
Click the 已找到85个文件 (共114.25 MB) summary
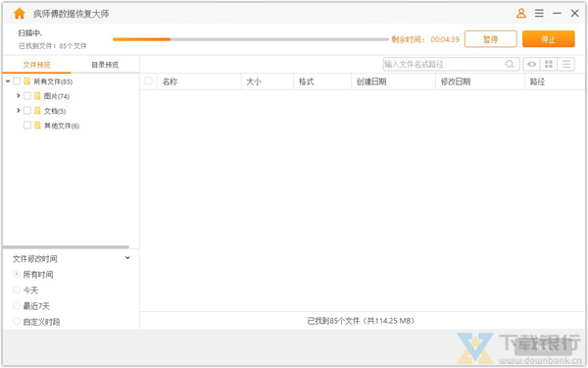click(x=361, y=321)
